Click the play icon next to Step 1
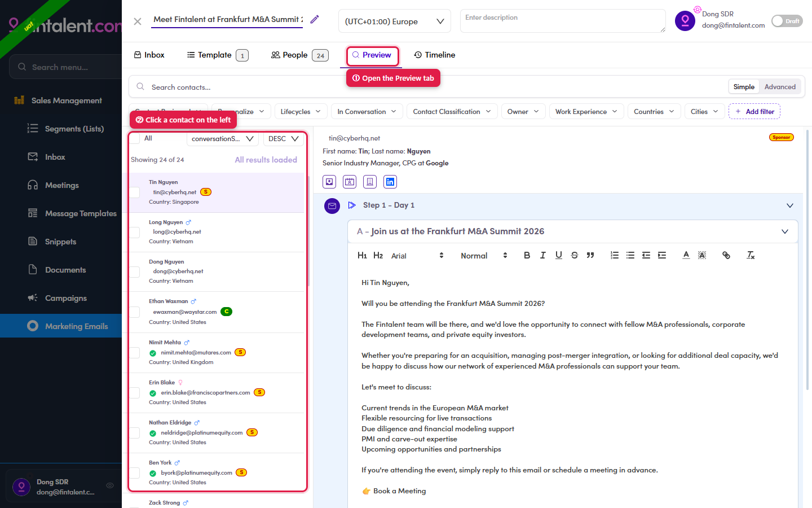The width and height of the screenshot is (812, 508). coord(352,205)
